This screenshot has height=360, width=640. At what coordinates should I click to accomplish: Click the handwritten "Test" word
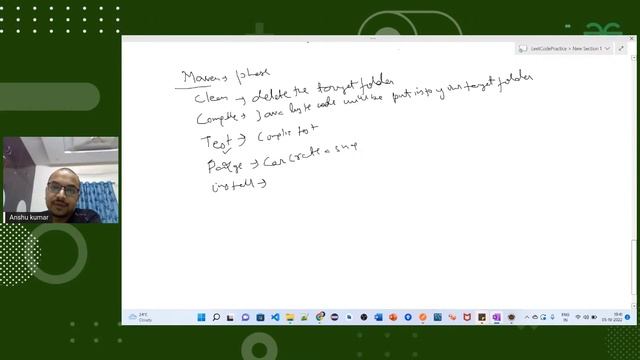tap(217, 142)
